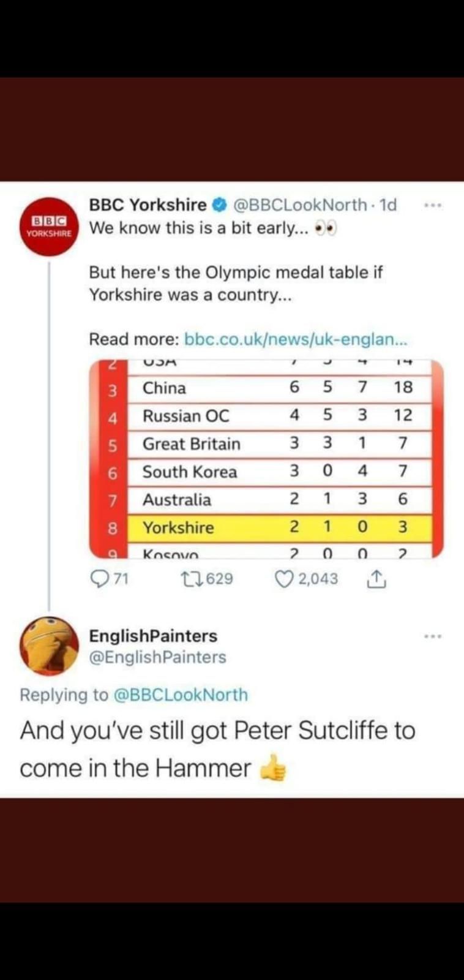Click the @EnglishPainters handle
This screenshot has width=464, height=980.
click(157, 657)
